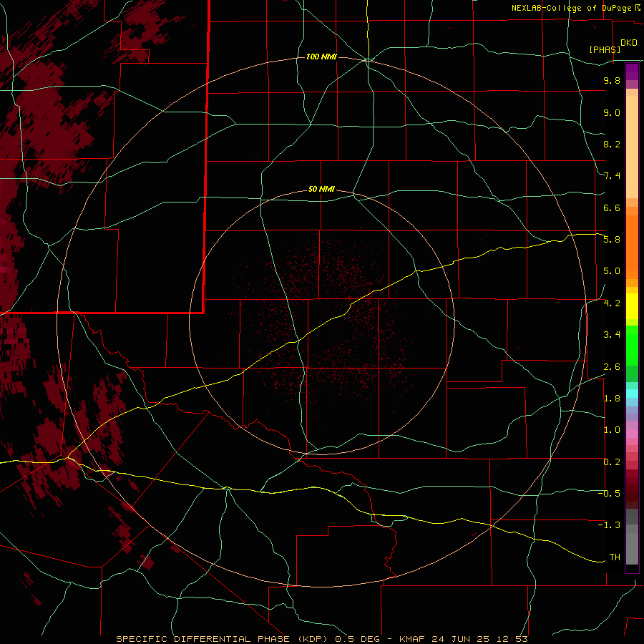
Task: Pick the cyan swatch on the color bar
Action: 632,394
